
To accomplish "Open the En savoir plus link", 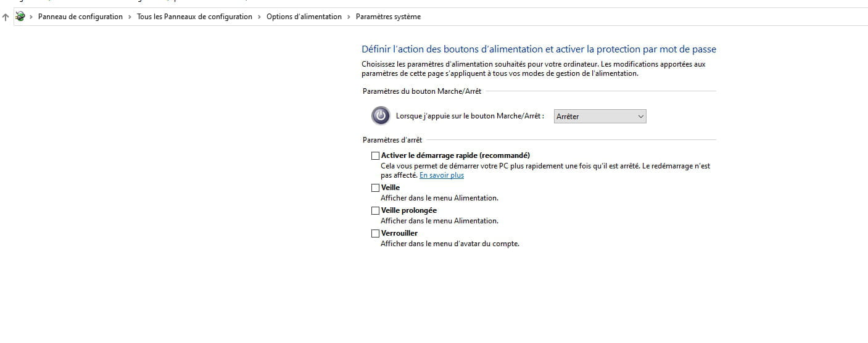I will pyautogui.click(x=442, y=175).
